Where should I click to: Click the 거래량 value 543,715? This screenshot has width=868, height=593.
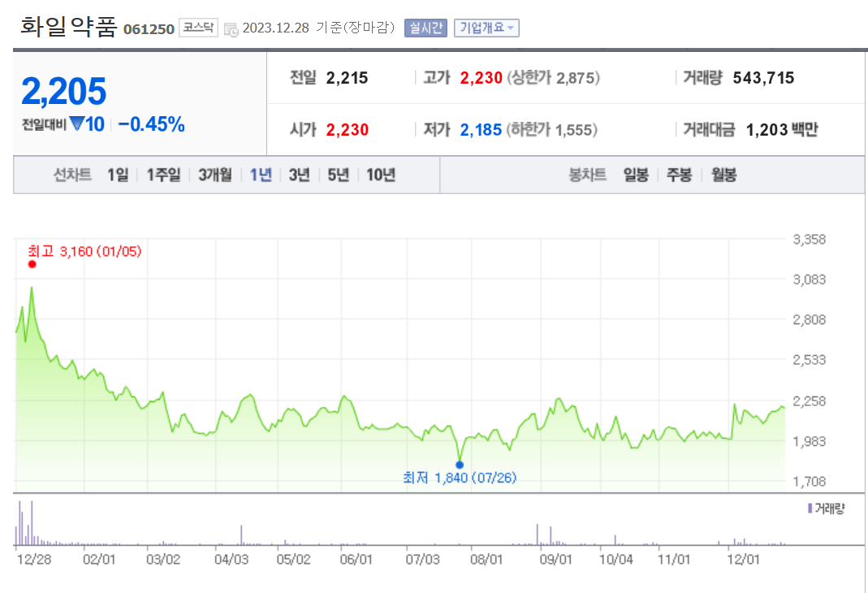pyautogui.click(x=763, y=78)
